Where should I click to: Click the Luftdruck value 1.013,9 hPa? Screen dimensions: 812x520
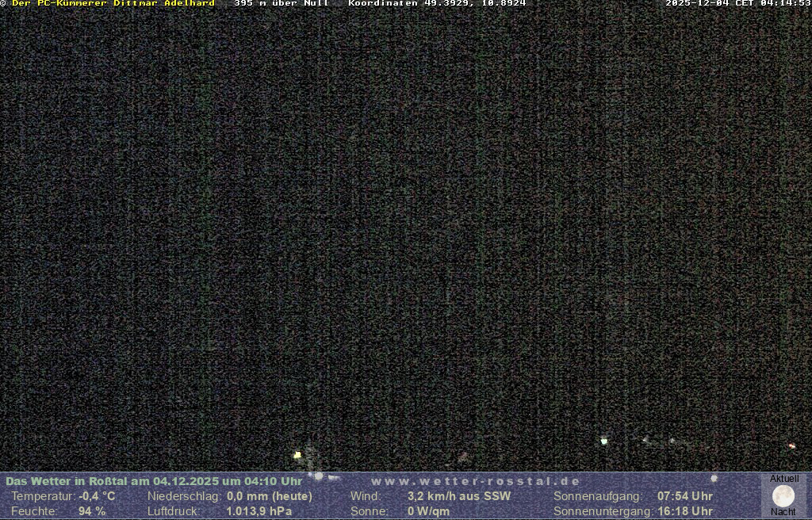coord(259,511)
